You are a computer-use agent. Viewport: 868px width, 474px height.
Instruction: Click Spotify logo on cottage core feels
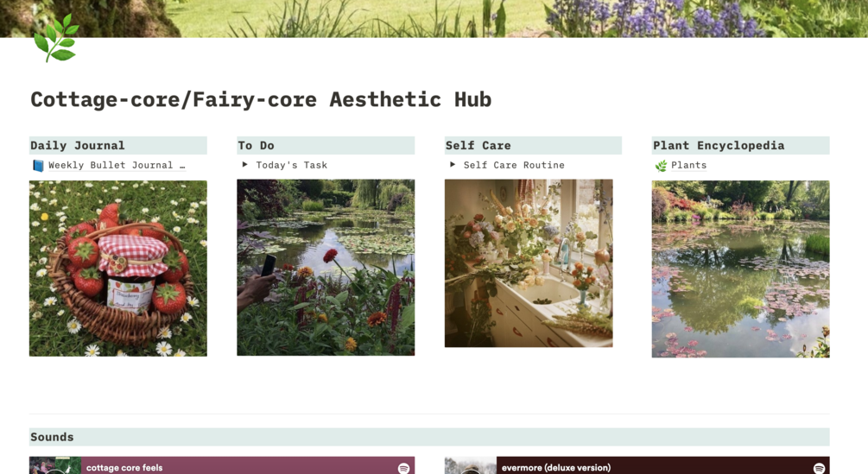(x=403, y=469)
